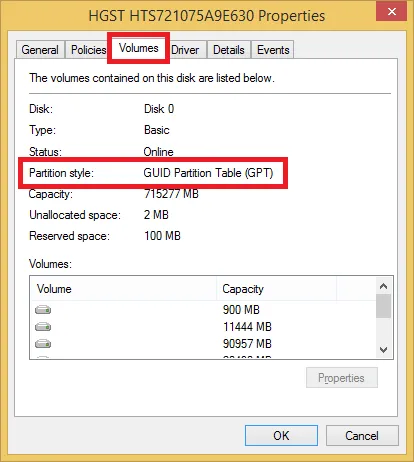Switch to the Policies tab
The height and width of the screenshot is (462, 414).
pos(87,50)
